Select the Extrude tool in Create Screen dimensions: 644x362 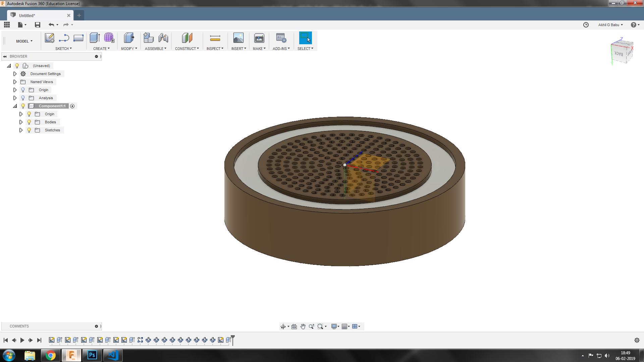95,38
